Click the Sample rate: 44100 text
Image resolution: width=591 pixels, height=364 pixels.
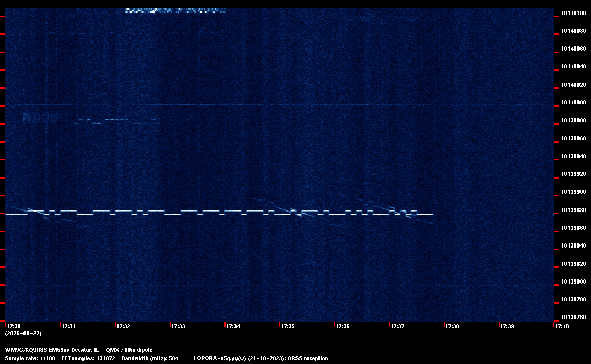point(30,358)
